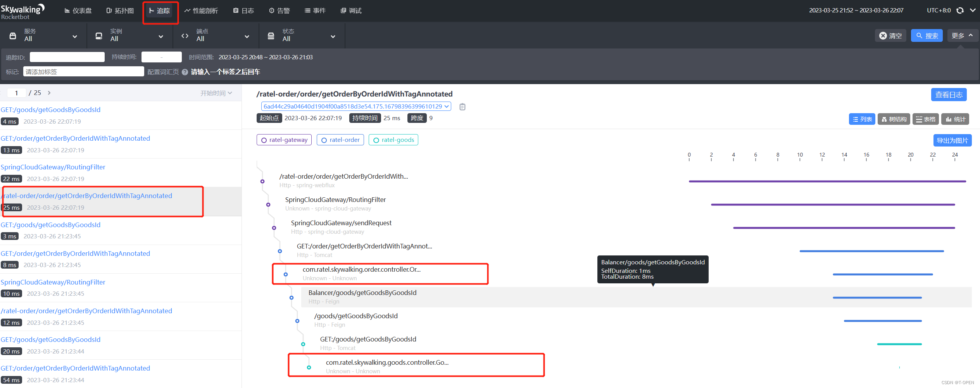Viewport: 980px width, 388px height.
Task: Select trace /ratel-order/order 25 ms entry
Action: 121,202
